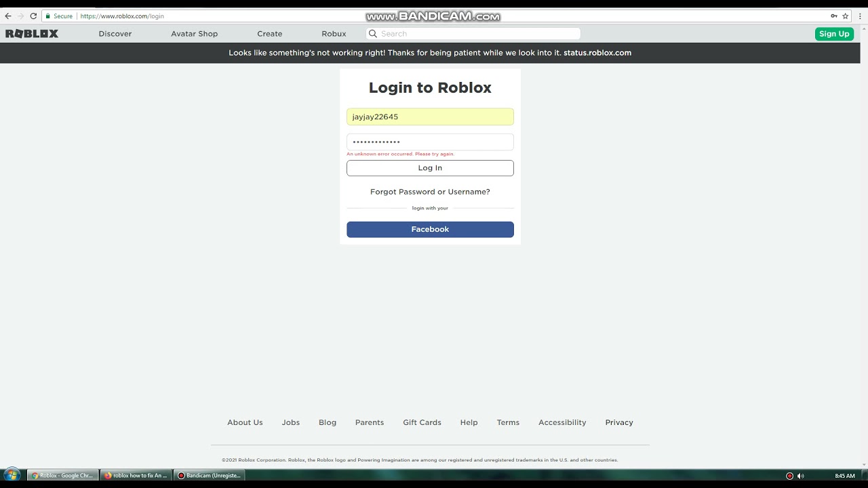868x488 pixels.
Task: Open the status.roblox.com link
Action: pos(597,53)
